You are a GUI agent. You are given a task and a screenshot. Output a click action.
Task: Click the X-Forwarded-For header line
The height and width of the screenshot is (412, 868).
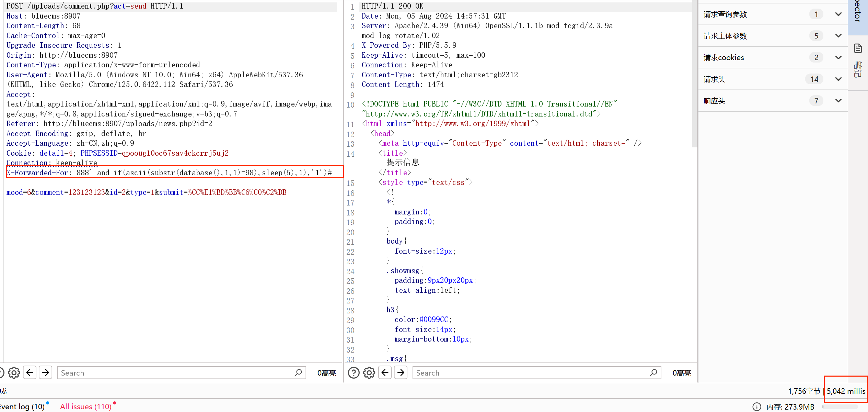coord(169,172)
